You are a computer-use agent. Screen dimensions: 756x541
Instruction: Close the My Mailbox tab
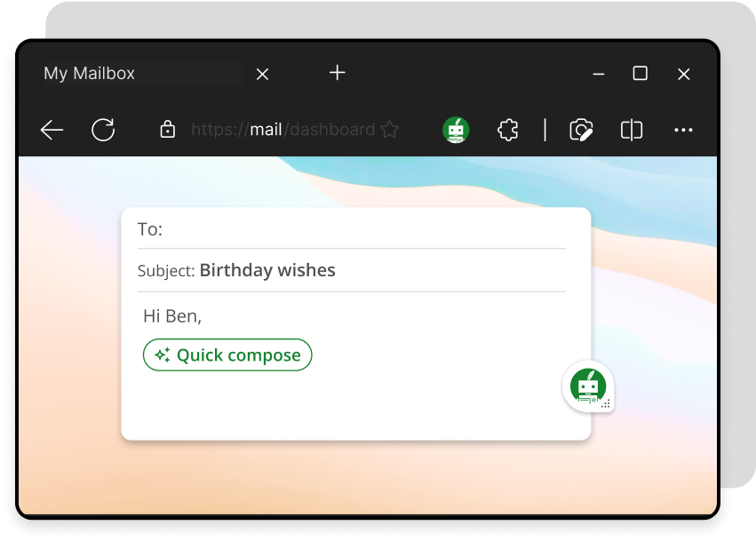coord(262,75)
